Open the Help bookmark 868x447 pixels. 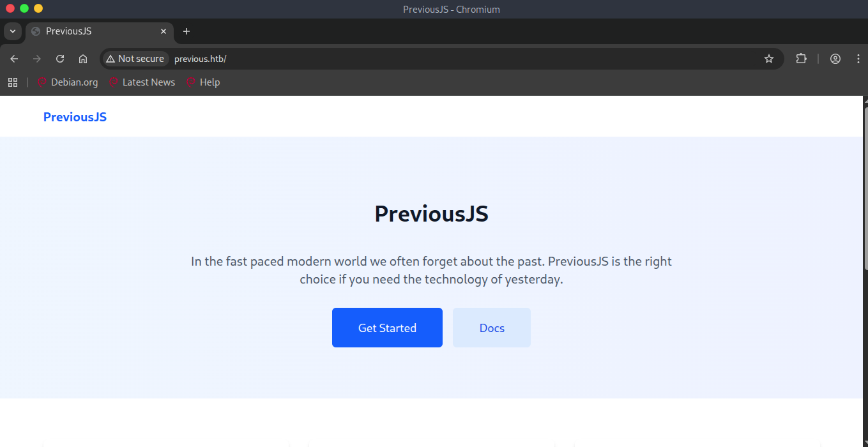[203, 82]
